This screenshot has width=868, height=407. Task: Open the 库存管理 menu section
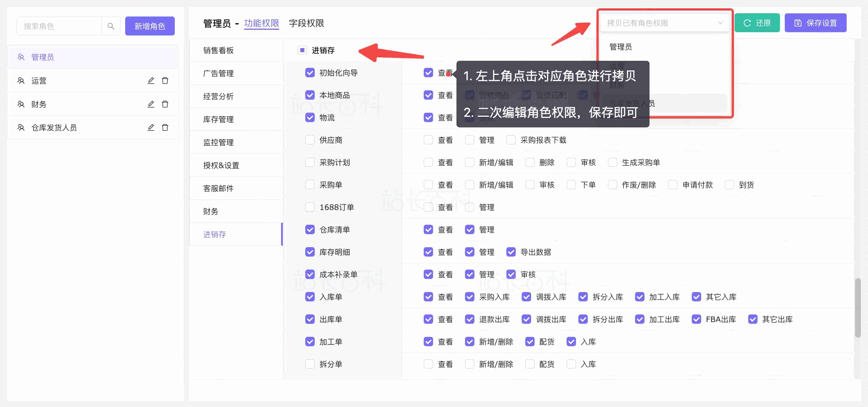[x=218, y=119]
